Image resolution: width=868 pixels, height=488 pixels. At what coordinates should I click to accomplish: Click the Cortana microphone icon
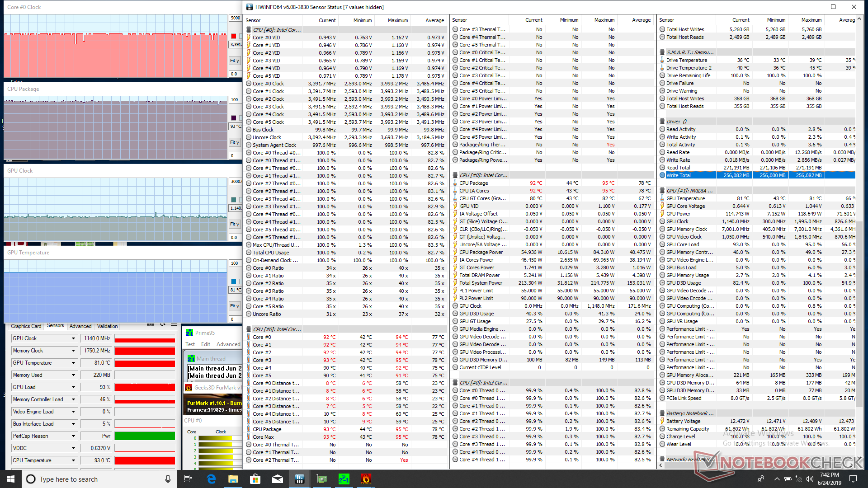(168, 479)
